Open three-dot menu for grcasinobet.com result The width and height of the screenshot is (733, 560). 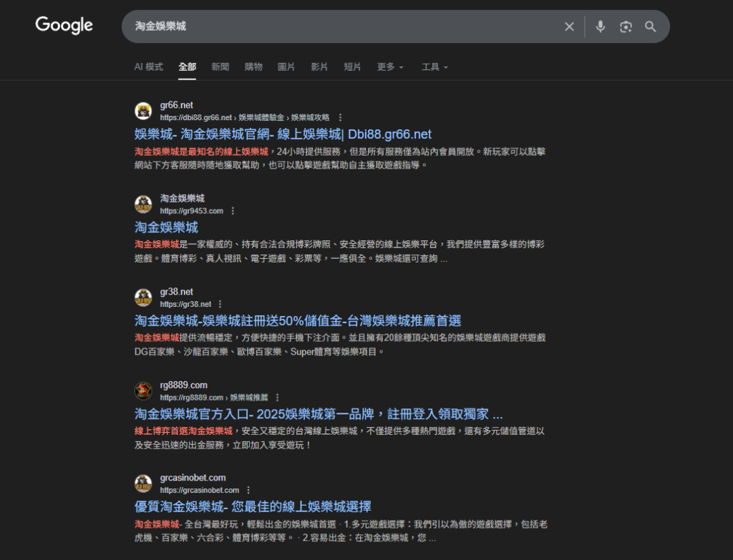tap(248, 490)
